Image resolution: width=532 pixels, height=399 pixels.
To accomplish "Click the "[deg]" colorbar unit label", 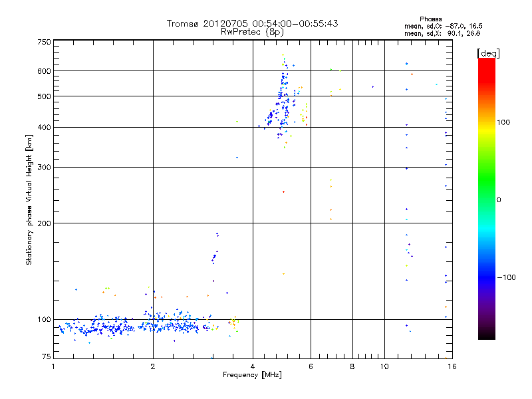I will [x=488, y=53].
